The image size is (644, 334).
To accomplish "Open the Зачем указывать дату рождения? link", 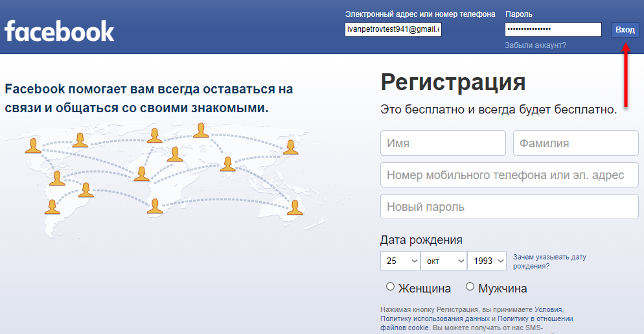I will (x=549, y=261).
